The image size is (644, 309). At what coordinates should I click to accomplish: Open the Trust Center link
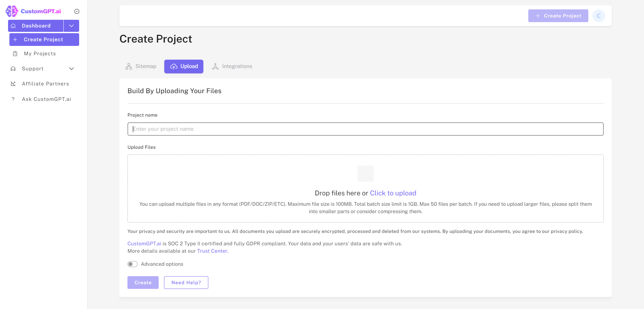pos(212,251)
